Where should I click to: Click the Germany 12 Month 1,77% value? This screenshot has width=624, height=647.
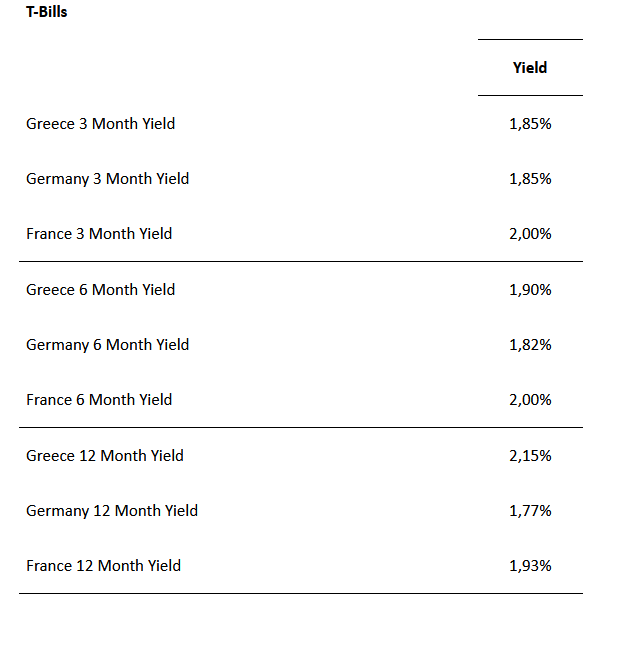tap(530, 511)
